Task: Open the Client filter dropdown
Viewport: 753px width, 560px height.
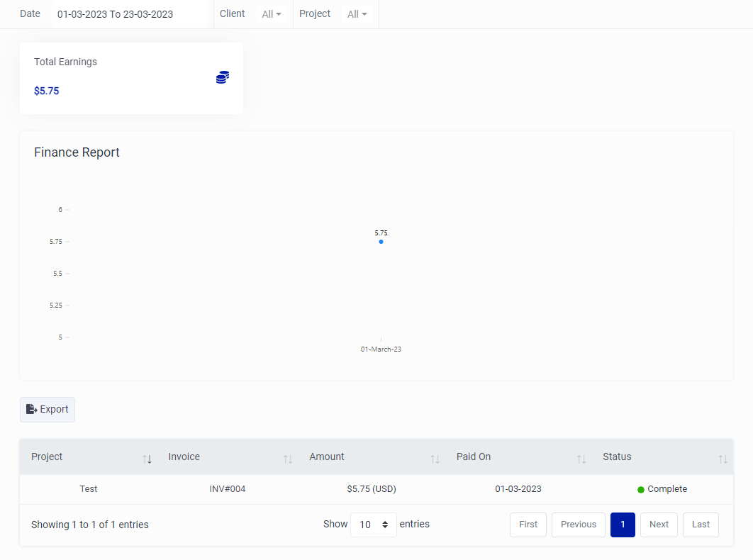Action: coord(272,13)
